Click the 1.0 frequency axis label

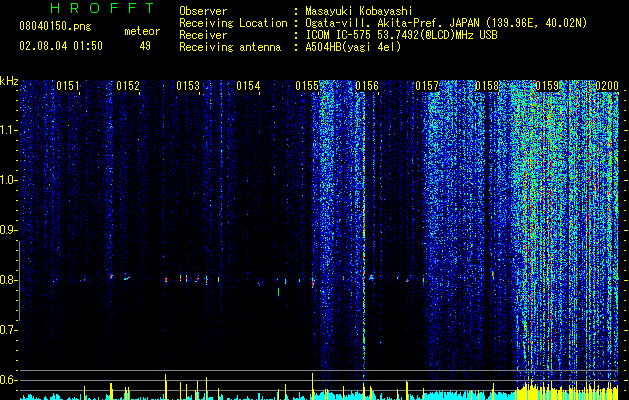(8, 180)
